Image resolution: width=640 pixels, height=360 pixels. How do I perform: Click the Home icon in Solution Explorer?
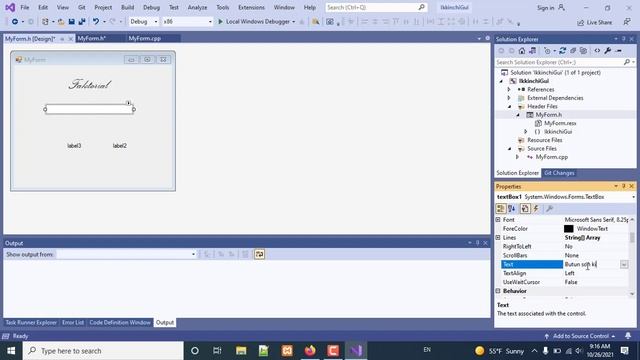[x=522, y=51]
